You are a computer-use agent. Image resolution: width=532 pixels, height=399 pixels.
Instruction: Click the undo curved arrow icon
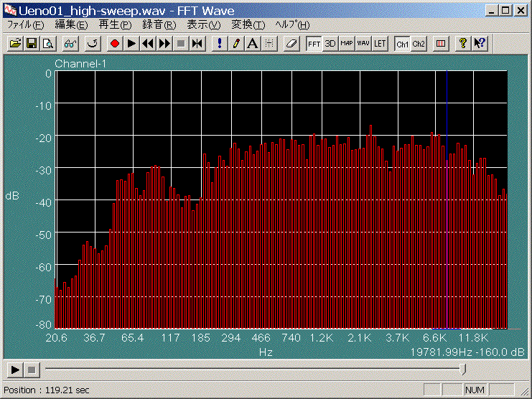[93, 44]
